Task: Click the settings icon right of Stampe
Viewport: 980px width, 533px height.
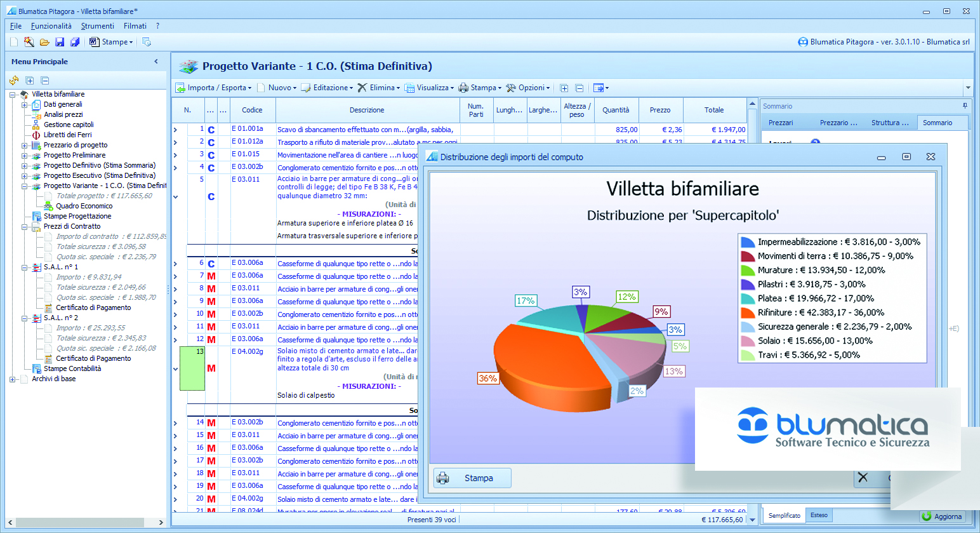Action: [147, 42]
